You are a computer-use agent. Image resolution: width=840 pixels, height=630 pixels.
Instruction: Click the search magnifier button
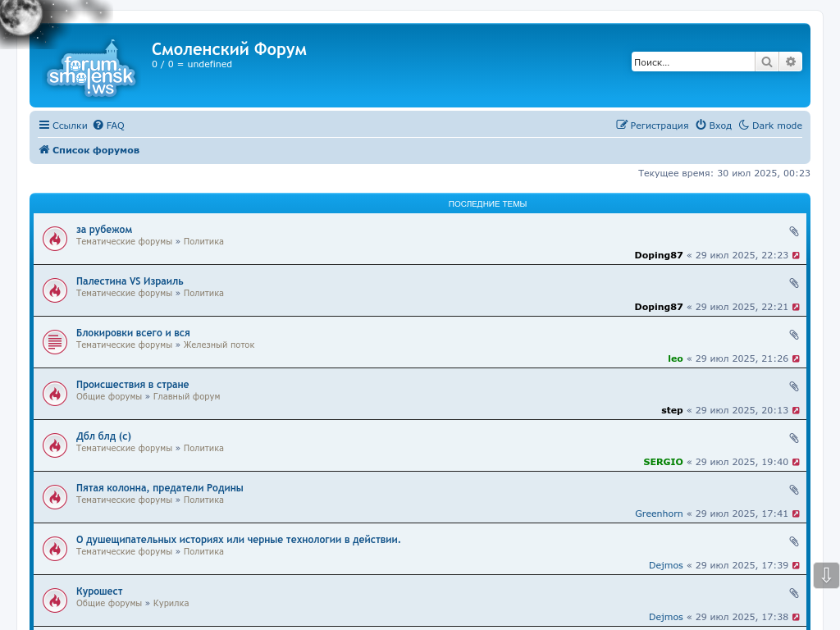tap(766, 62)
